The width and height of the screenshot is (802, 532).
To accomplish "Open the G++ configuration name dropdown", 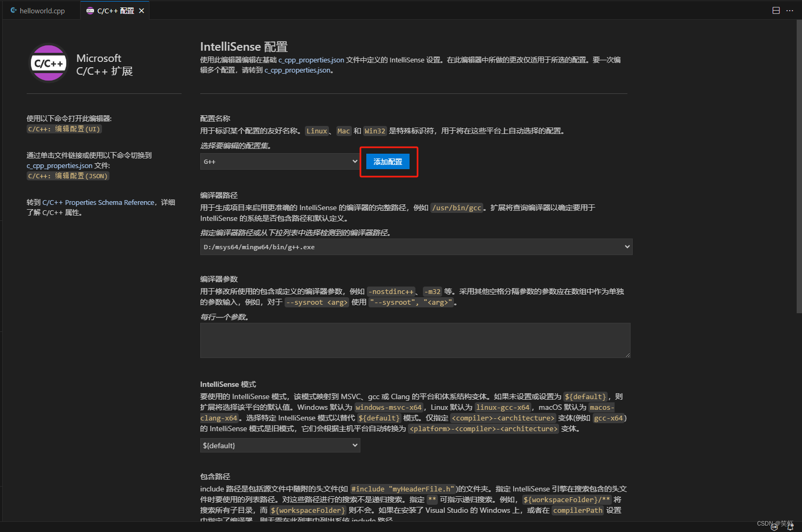I will tap(280, 161).
